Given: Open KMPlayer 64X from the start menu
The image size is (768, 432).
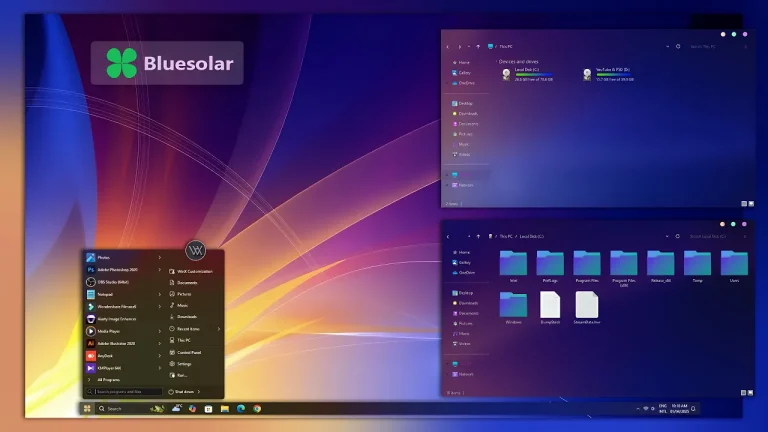Looking at the screenshot, I should [121, 368].
